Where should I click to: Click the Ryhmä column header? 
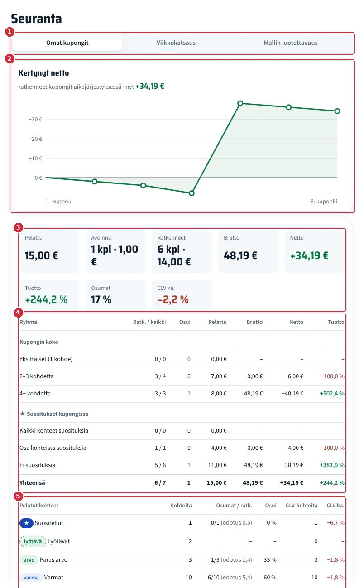(x=28, y=322)
